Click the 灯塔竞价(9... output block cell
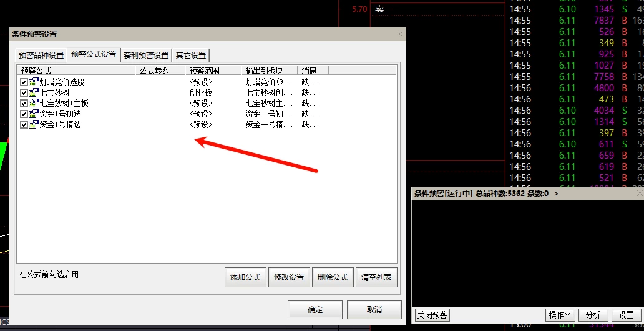Image resolution: width=644 pixels, height=331 pixels. (270, 82)
